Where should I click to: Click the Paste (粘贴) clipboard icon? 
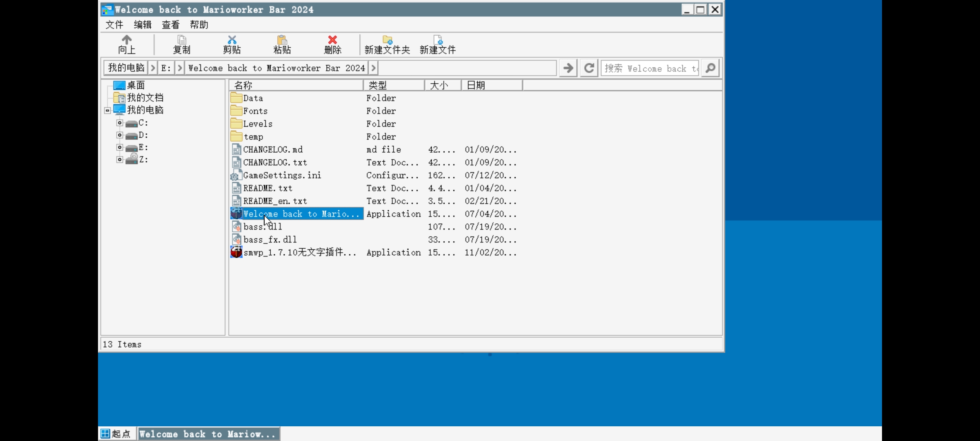point(282,40)
